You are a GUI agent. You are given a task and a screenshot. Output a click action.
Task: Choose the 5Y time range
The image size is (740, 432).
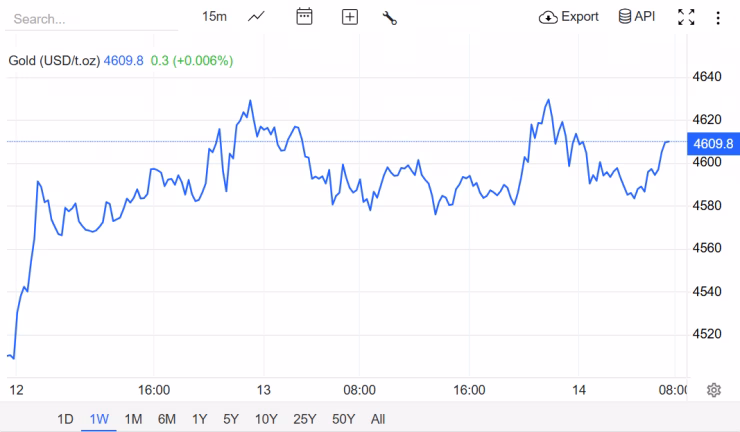pos(231,419)
